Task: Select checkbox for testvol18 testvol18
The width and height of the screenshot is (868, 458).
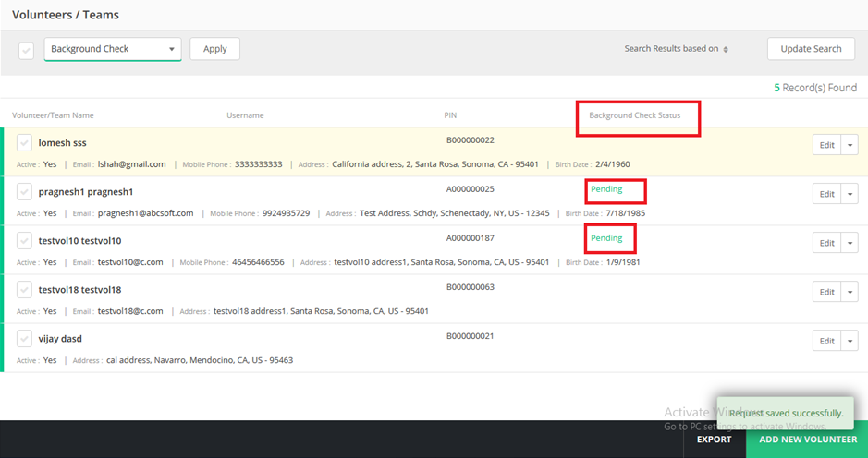Action: 24,290
